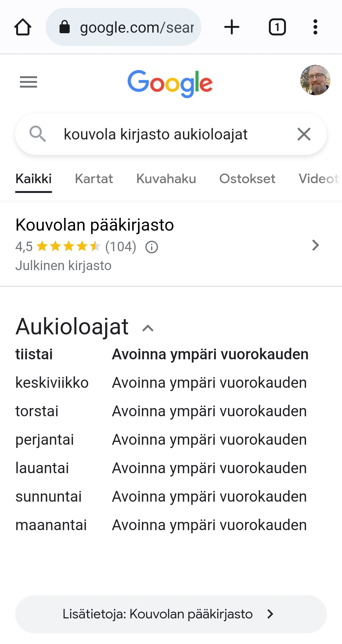This screenshot has width=342, height=644.
Task: Open the browser three-dot menu
Action: (x=315, y=27)
